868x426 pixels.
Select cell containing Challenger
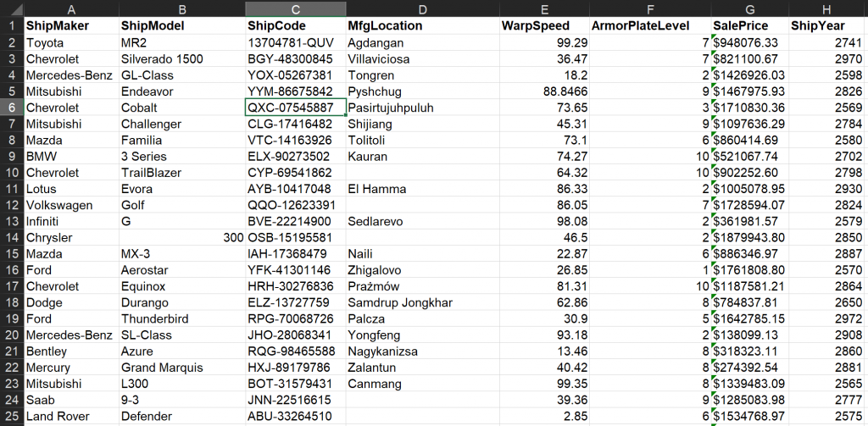[182, 124]
